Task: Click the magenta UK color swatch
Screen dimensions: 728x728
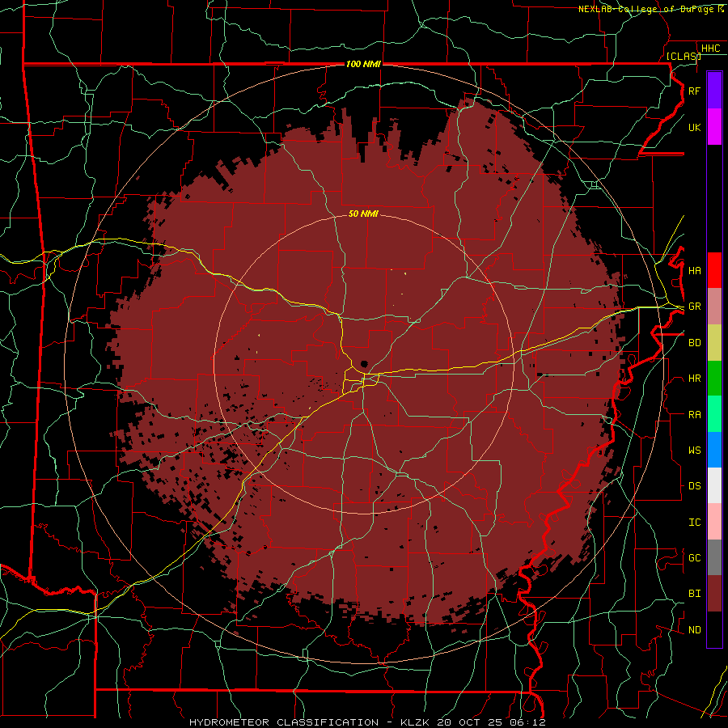Action: tap(714, 127)
